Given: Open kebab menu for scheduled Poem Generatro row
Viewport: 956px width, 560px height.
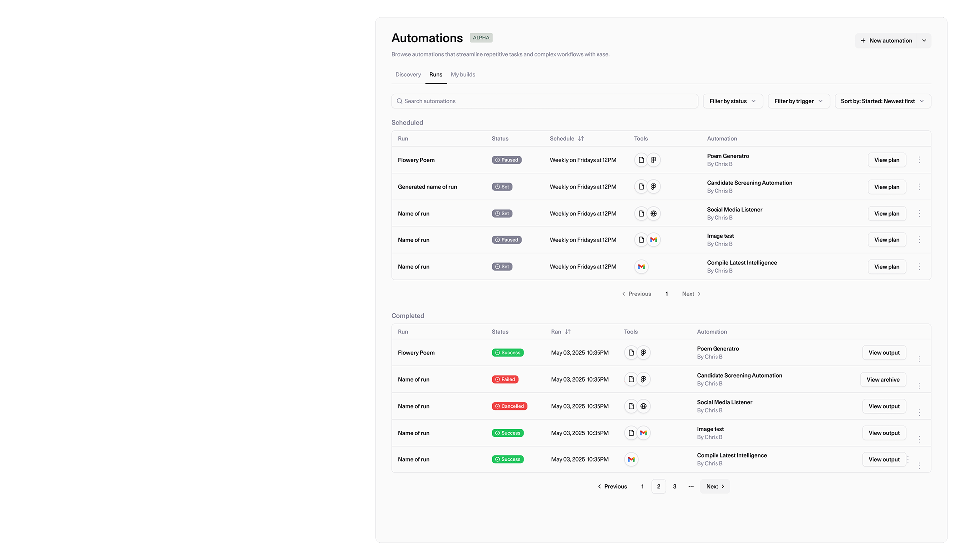Looking at the screenshot, I should click(x=919, y=160).
